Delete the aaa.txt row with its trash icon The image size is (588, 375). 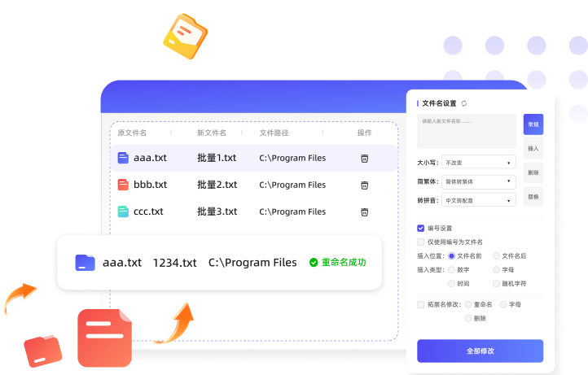coord(365,159)
